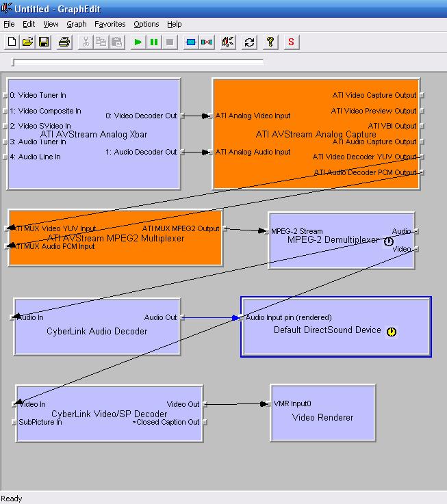
Task: Click the 'VMR Input0' pin
Action: coord(292,403)
